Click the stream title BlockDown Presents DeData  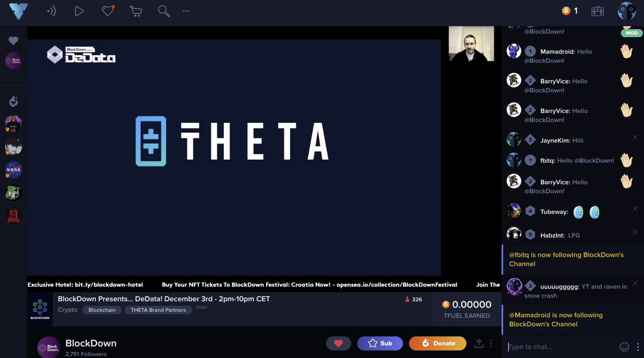pos(164,299)
